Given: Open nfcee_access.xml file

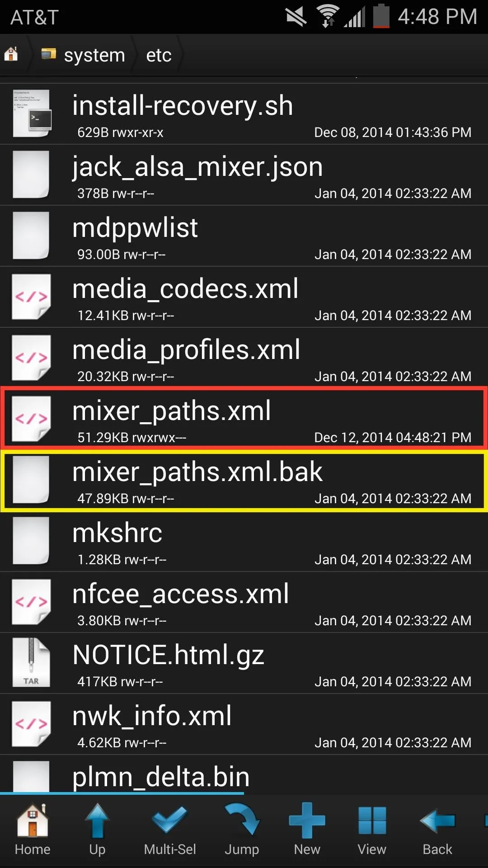Looking at the screenshot, I should [x=244, y=602].
